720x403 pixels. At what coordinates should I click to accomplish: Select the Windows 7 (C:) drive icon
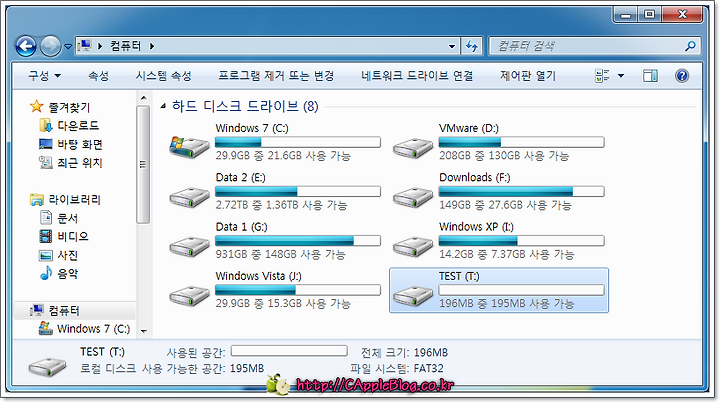click(x=189, y=147)
